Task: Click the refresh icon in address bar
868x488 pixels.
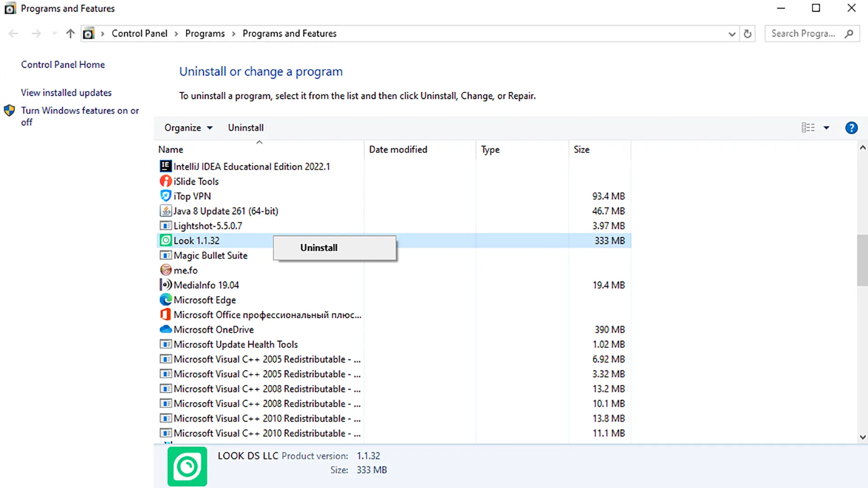Action: point(748,33)
